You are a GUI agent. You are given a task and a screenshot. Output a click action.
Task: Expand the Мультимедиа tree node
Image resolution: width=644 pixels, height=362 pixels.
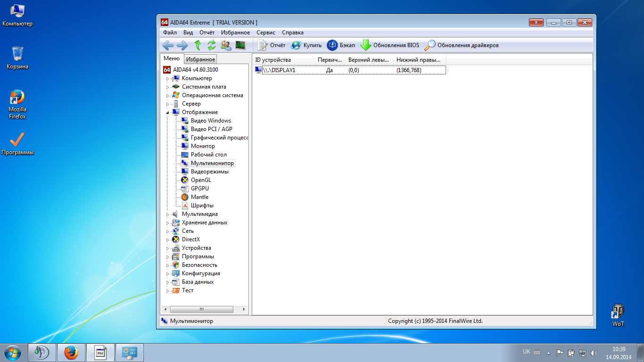167,214
